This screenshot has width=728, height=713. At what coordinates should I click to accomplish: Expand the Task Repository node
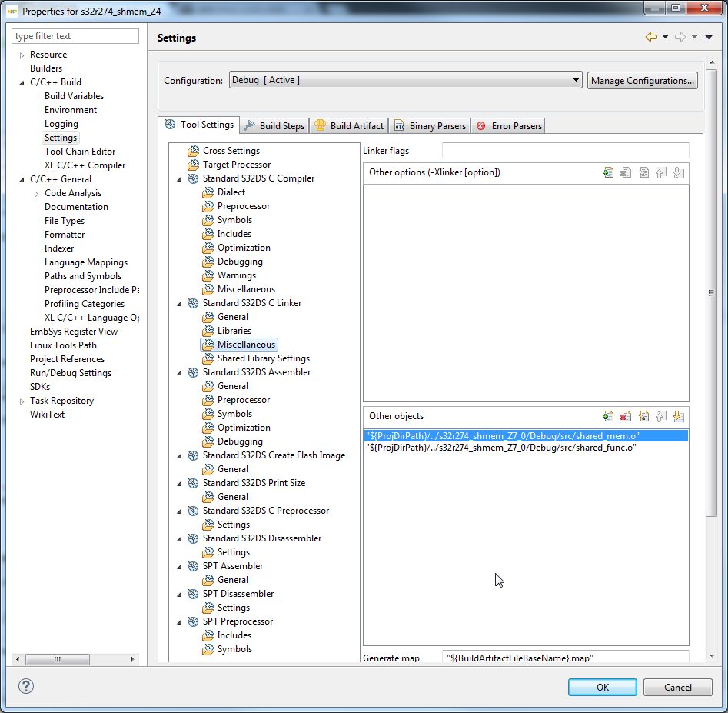22,401
